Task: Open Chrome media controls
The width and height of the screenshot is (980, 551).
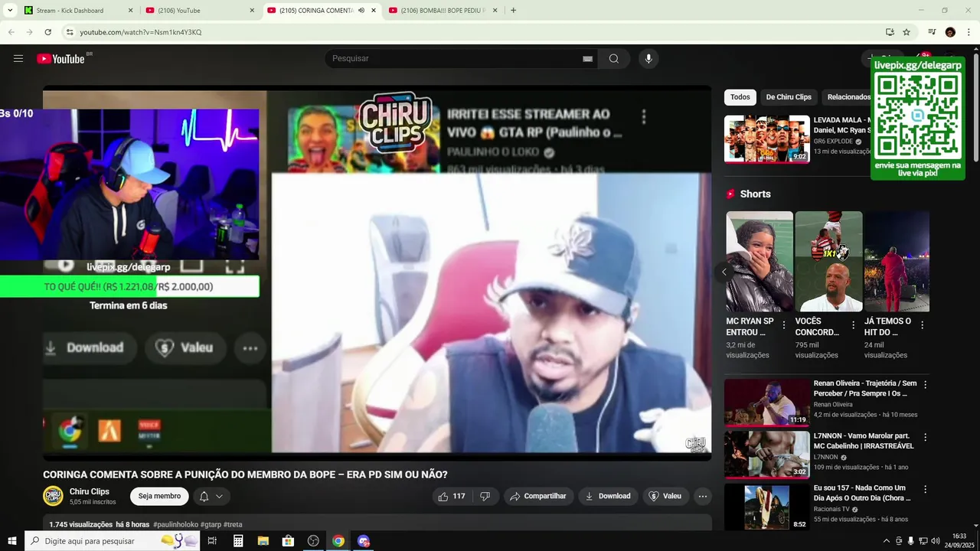Action: pos(932,32)
